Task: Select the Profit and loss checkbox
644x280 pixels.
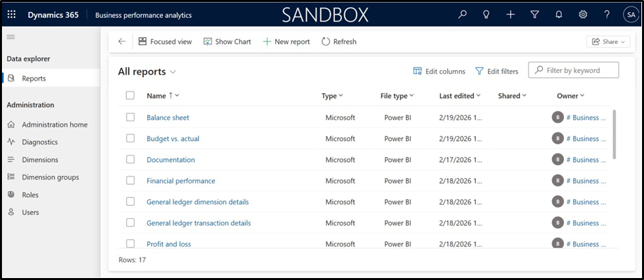Action: click(x=130, y=243)
